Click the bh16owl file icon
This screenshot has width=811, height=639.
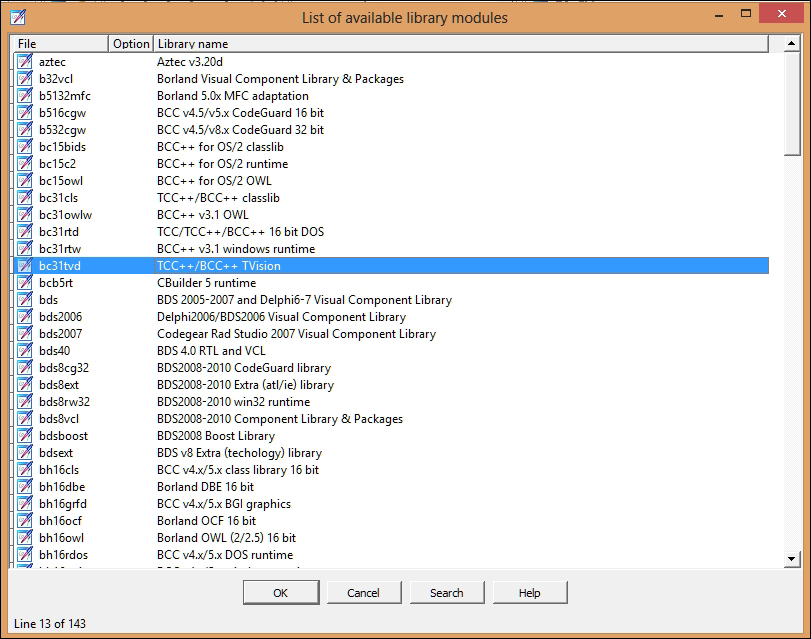click(24, 538)
